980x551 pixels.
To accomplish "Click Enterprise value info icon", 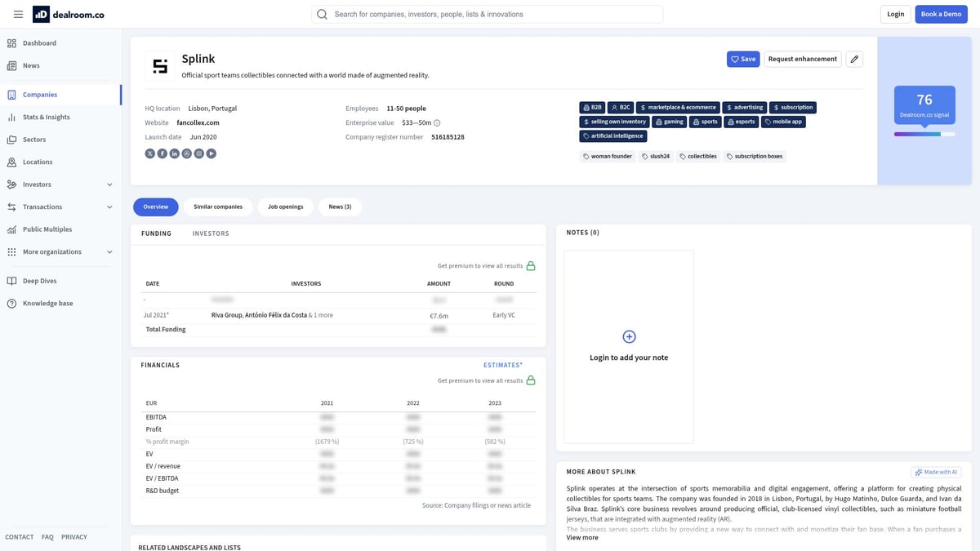I will [437, 122].
